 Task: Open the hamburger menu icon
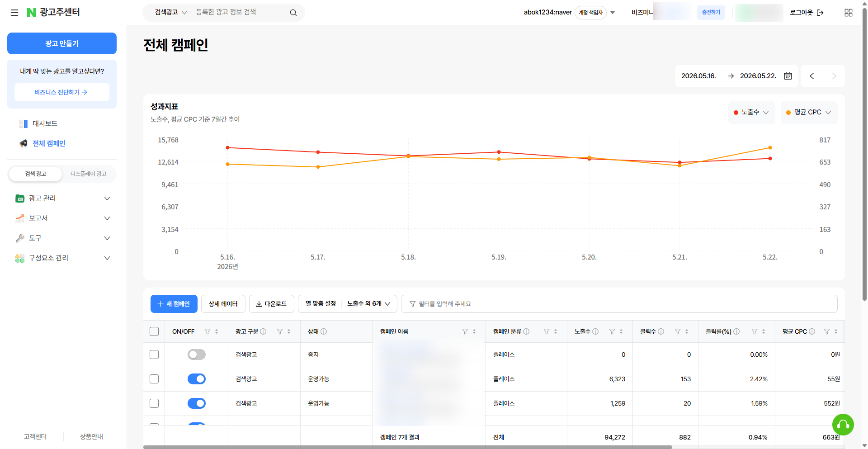(x=14, y=13)
